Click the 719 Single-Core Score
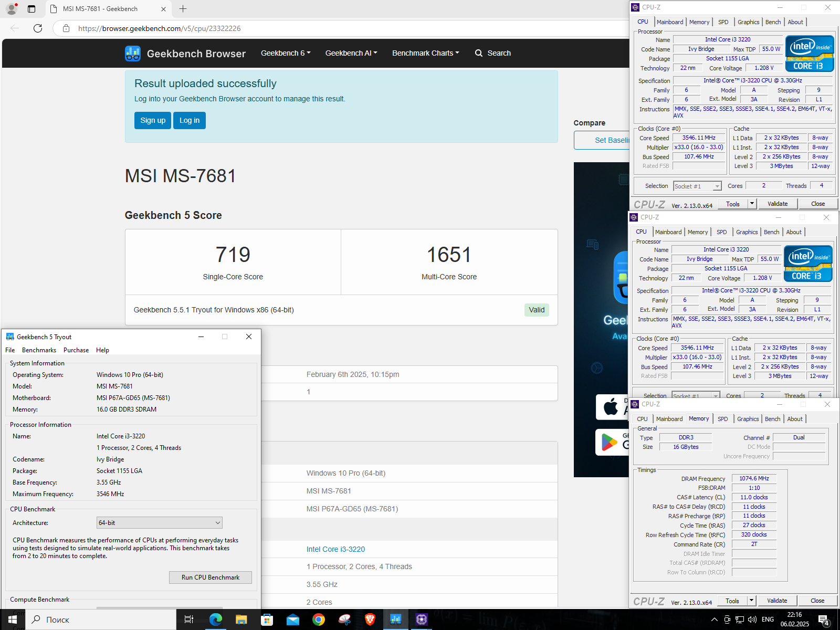This screenshot has height=630, width=840. (x=233, y=255)
